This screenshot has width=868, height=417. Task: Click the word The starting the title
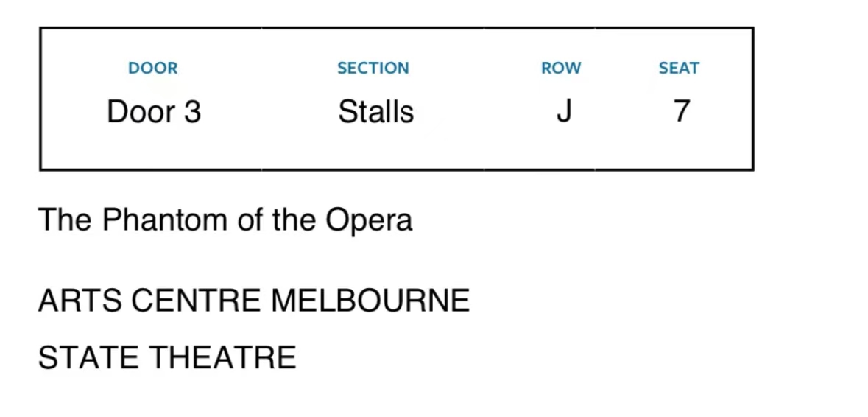(x=66, y=220)
